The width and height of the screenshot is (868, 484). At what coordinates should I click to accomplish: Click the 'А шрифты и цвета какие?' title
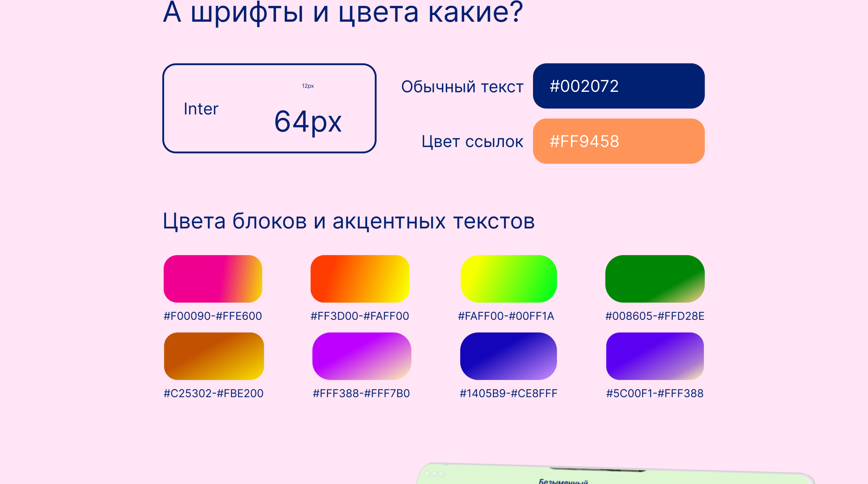click(343, 13)
